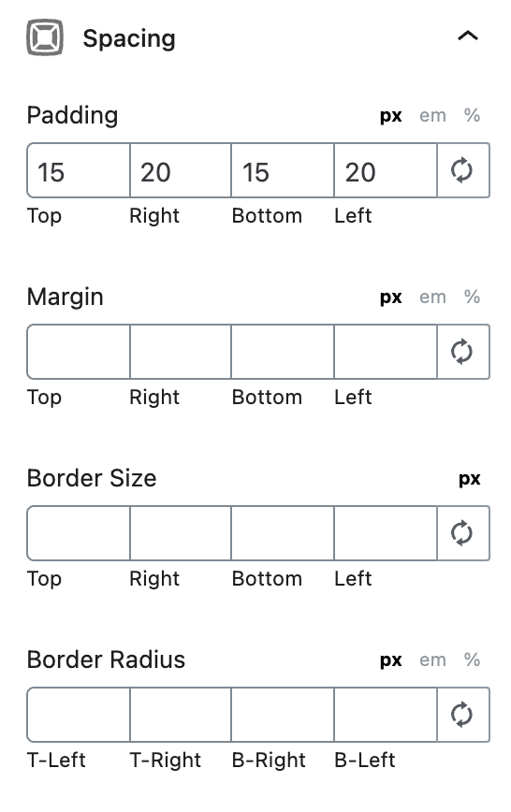Switch Border Radius unit to em
Image resolution: width=511 pixels, height=812 pixels.
pyautogui.click(x=432, y=660)
